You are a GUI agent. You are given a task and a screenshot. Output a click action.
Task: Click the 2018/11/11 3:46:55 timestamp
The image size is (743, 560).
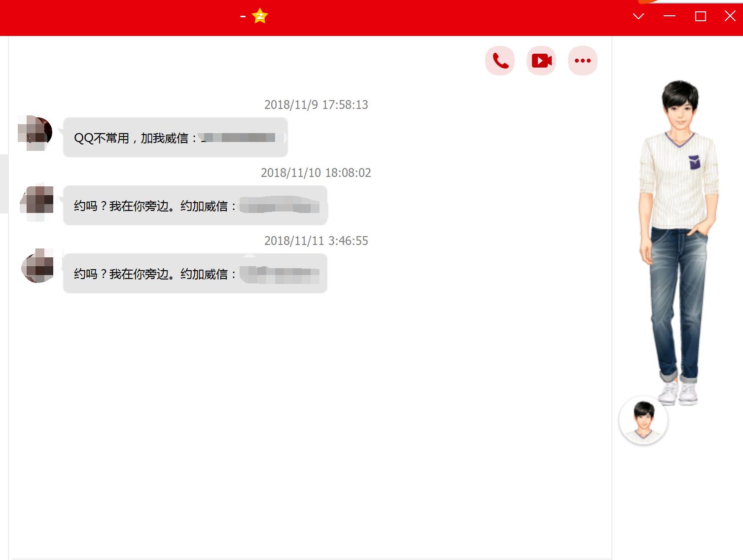coord(316,241)
